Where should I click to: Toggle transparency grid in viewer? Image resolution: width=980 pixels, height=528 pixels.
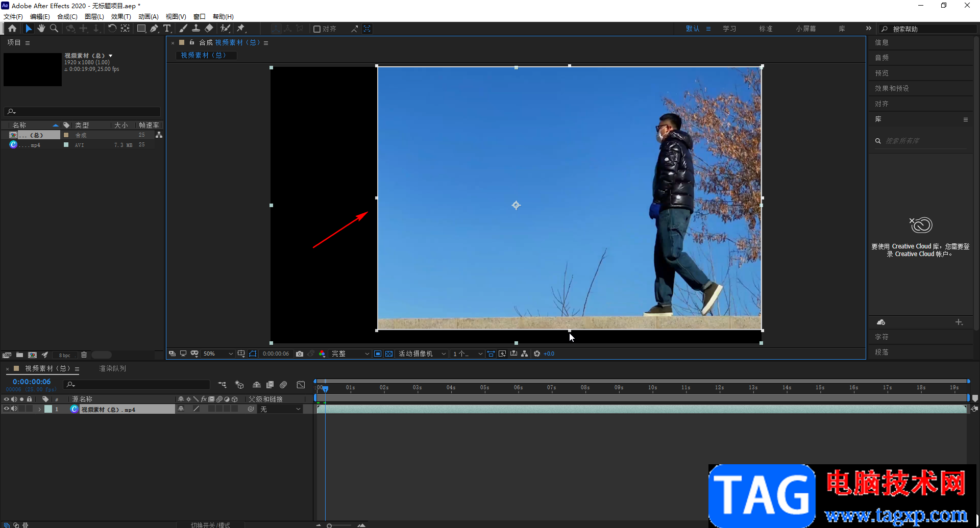coord(389,354)
